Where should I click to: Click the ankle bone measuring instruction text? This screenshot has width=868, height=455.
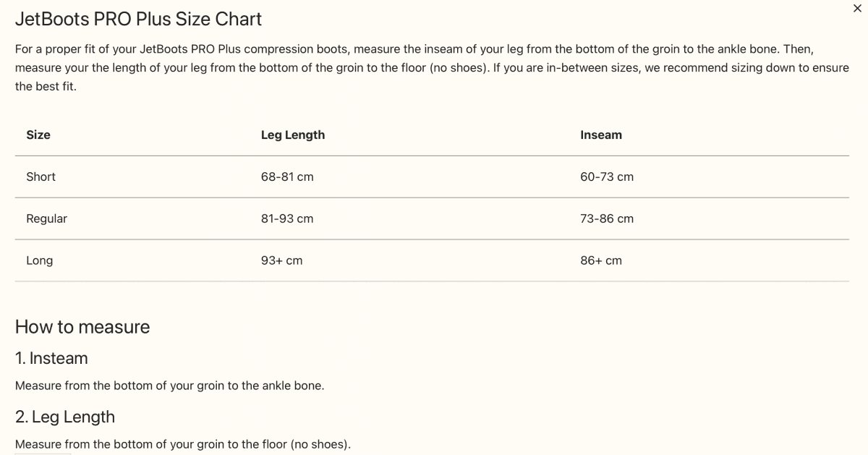pyautogui.click(x=169, y=386)
